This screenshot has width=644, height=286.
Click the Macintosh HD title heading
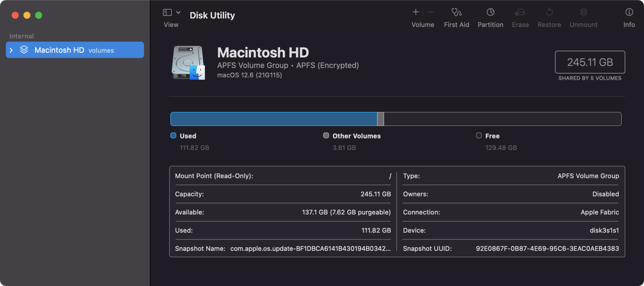point(263,52)
